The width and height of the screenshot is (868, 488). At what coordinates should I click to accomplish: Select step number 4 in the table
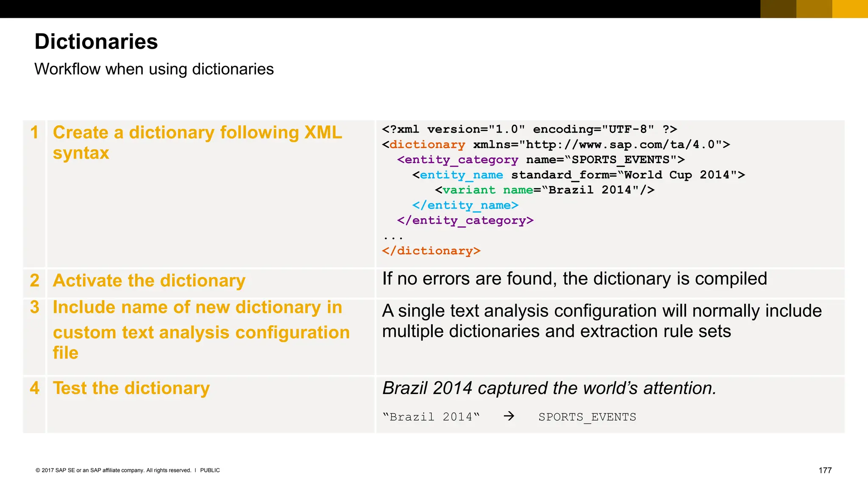coord(35,388)
